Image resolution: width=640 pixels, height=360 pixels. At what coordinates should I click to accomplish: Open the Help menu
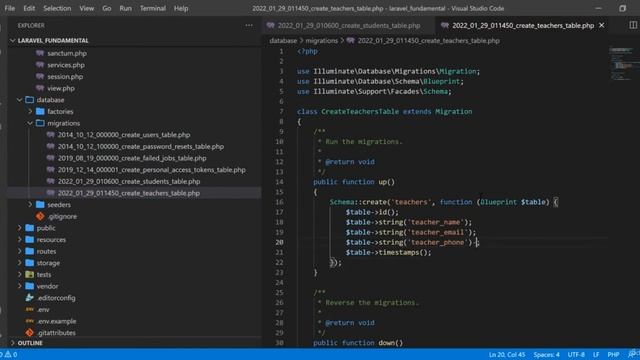point(181,8)
